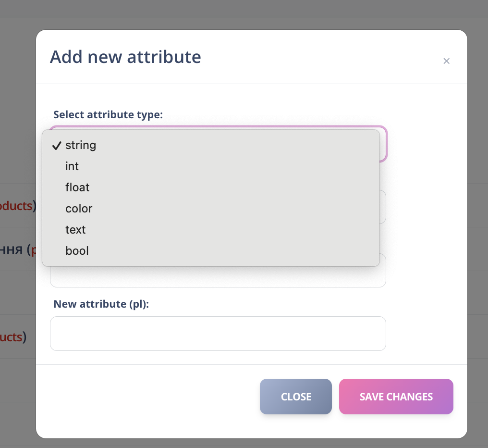Click the dimmed backdrop left of the dialog
This screenshot has height=448, width=488.
point(18,120)
